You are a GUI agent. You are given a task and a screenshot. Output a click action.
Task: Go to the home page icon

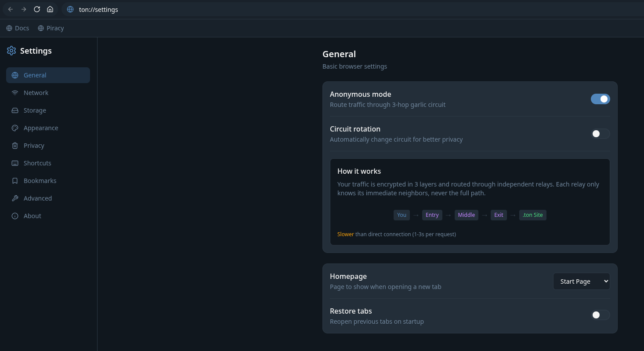click(x=50, y=9)
